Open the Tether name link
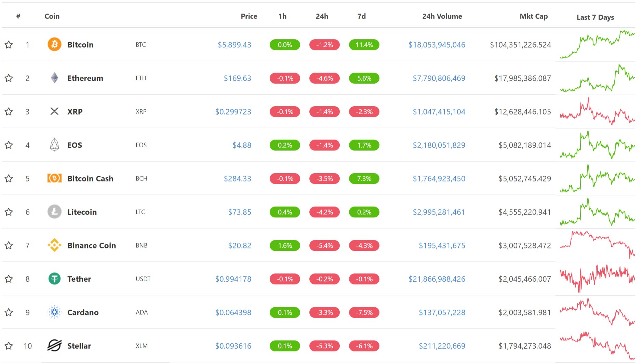642x364 pixels. 79,279
